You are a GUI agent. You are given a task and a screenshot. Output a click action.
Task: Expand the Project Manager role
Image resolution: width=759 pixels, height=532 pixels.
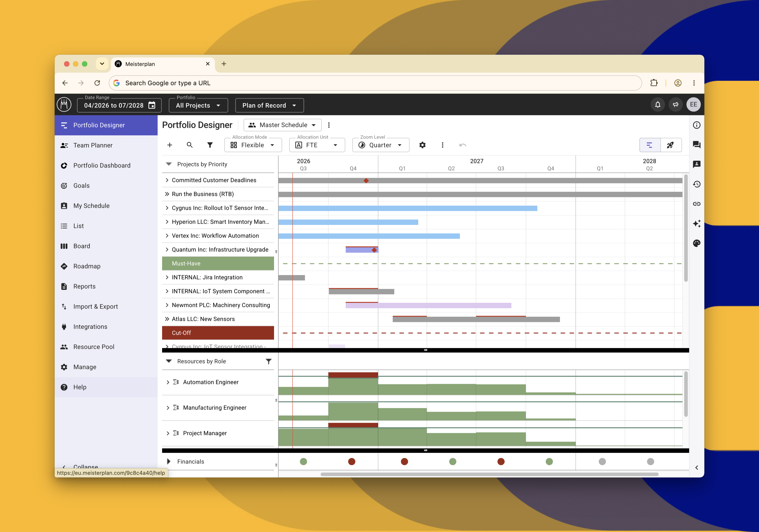168,433
